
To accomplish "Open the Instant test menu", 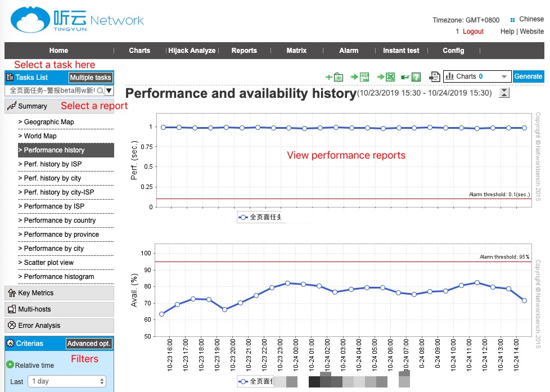I will (401, 51).
